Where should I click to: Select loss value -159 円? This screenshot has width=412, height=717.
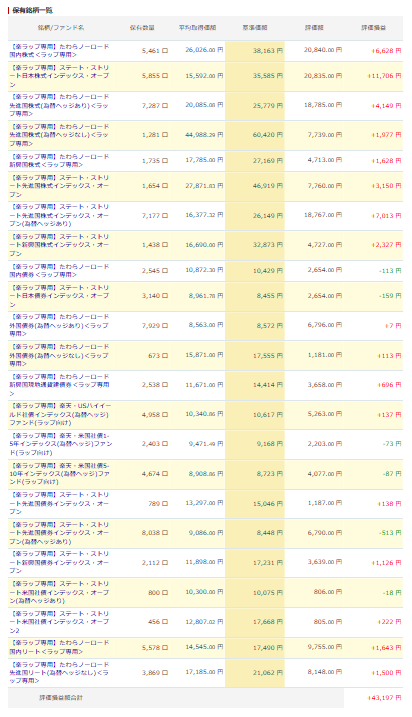390,296
